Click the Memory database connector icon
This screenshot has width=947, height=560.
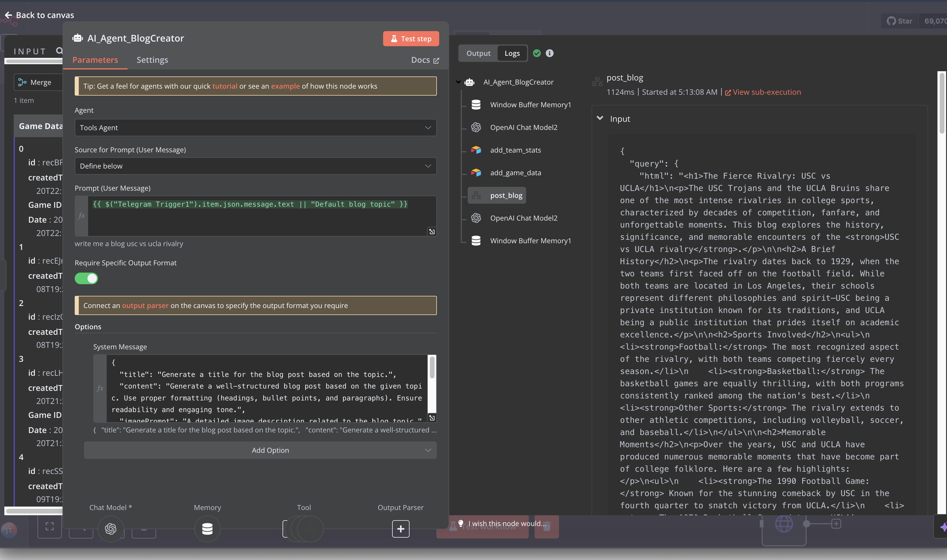click(x=207, y=529)
